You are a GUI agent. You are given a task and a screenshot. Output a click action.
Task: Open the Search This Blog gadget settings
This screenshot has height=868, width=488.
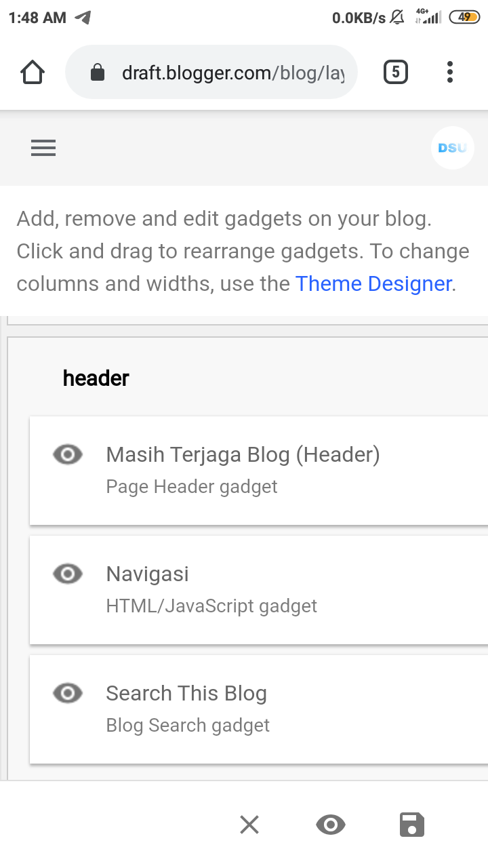click(259, 708)
